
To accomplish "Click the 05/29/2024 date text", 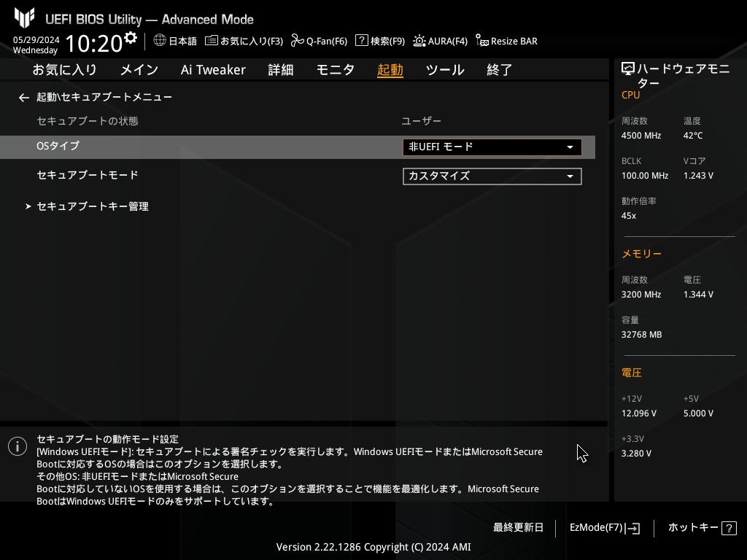I will pos(36,39).
